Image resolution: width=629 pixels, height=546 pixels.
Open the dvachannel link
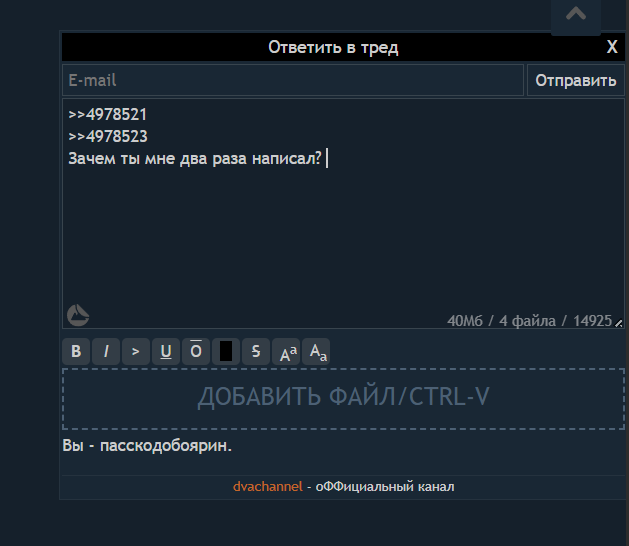click(268, 487)
